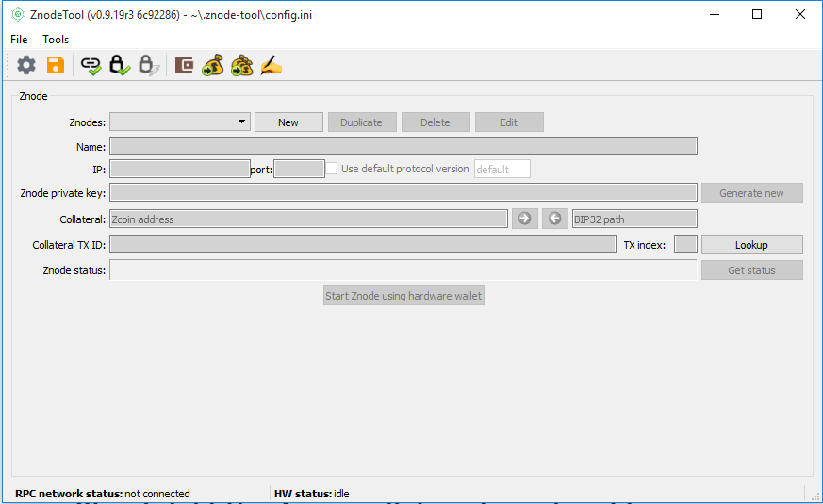
Task: Maximize the ZnodeTool window
Action: click(x=757, y=15)
